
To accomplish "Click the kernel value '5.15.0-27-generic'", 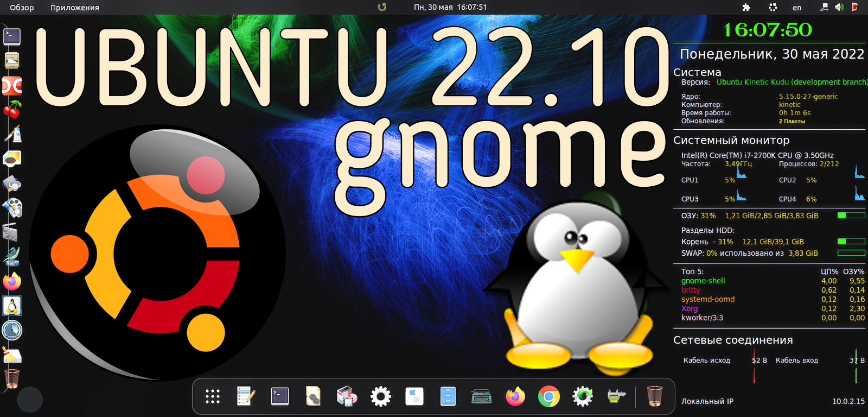I will pyautogui.click(x=808, y=97).
